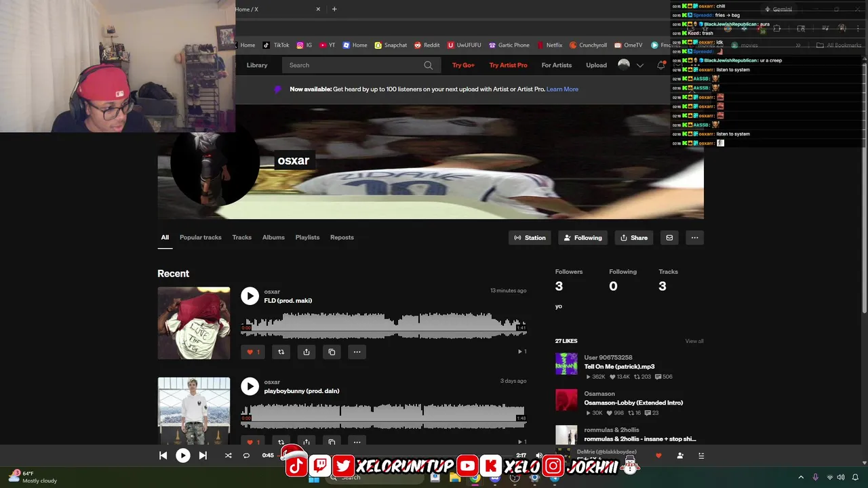Open profile more options ellipsis
The image size is (868, 488).
694,237
